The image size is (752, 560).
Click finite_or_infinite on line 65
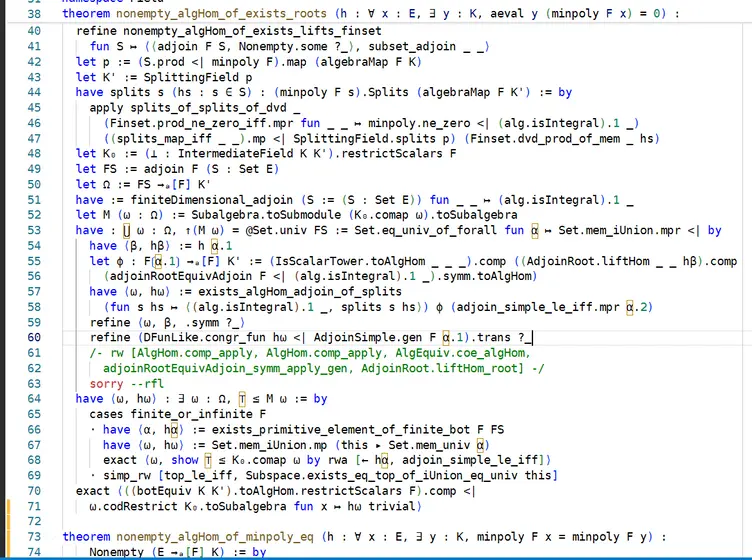click(191, 414)
